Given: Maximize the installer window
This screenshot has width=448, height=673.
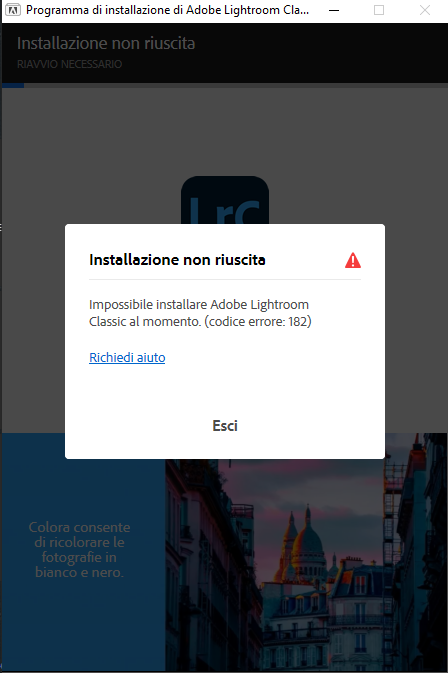Looking at the screenshot, I should 379,10.
